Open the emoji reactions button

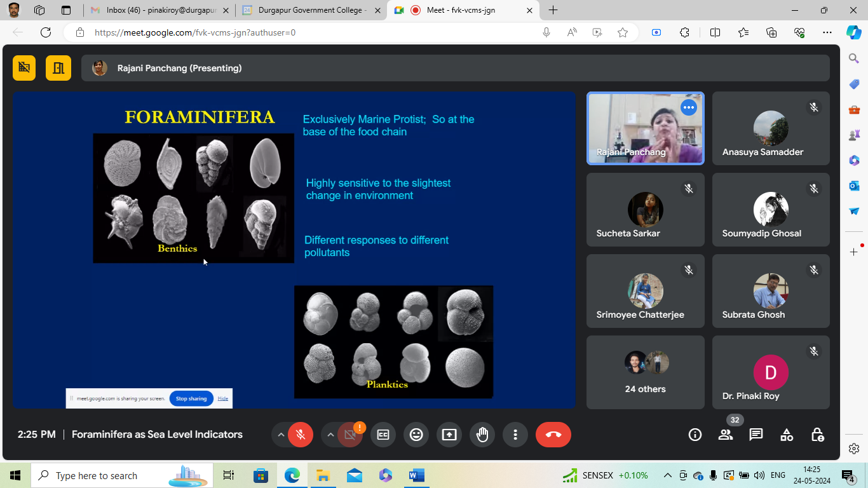pos(416,435)
